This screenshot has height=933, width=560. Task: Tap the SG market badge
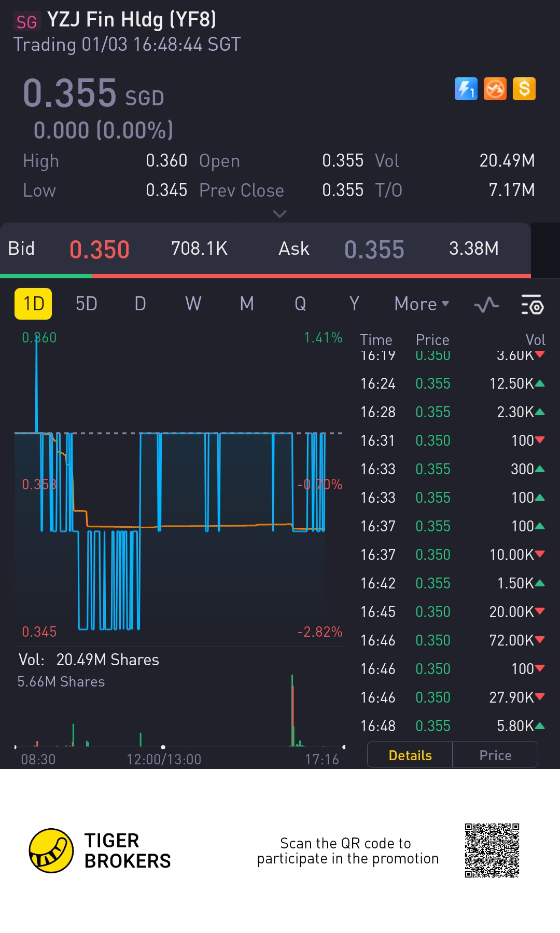(x=26, y=22)
